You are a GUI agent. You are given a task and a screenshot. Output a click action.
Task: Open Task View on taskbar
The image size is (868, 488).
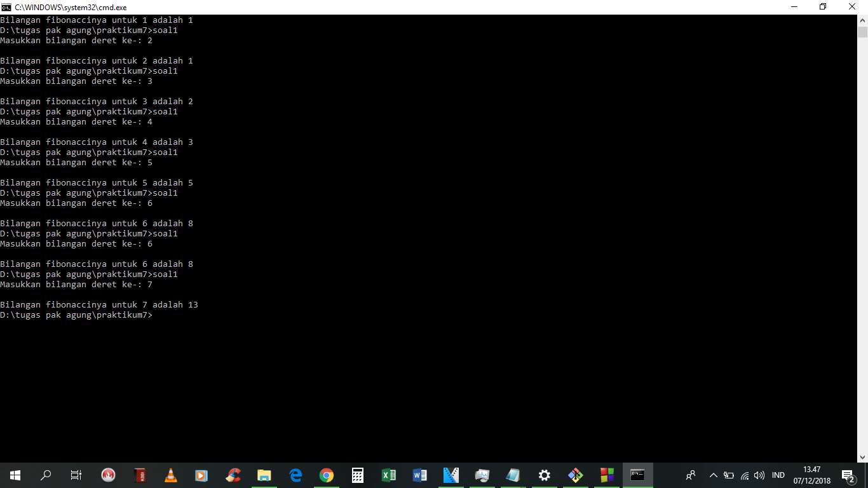(x=76, y=475)
